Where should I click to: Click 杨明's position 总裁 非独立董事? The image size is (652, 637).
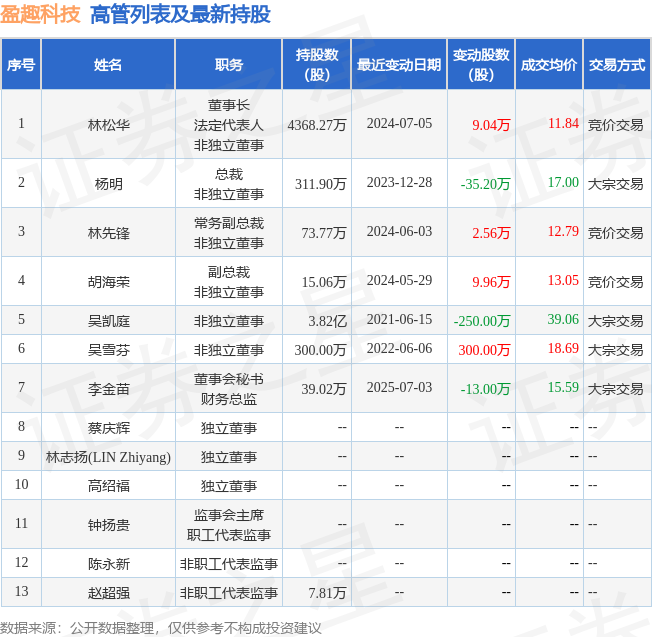(229, 184)
